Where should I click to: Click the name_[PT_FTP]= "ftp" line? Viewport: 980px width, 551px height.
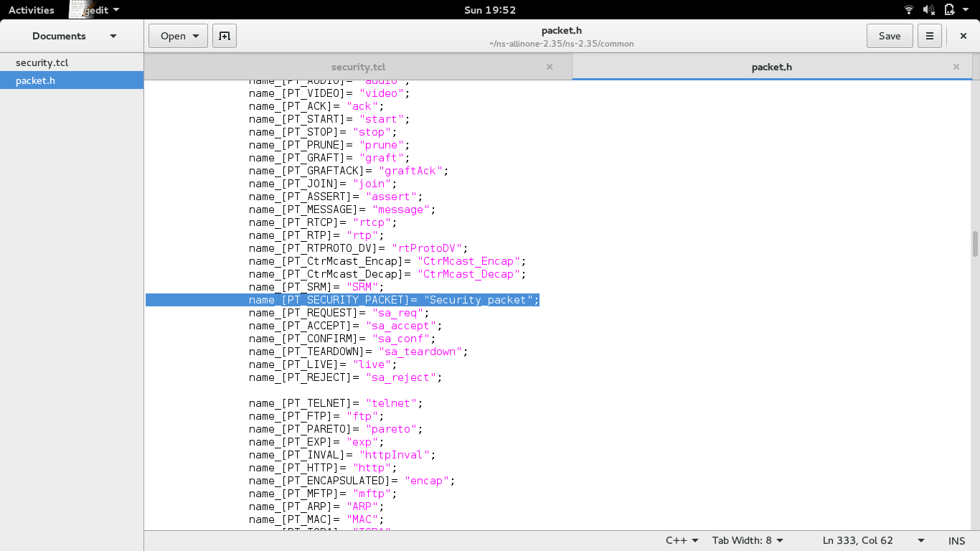316,416
